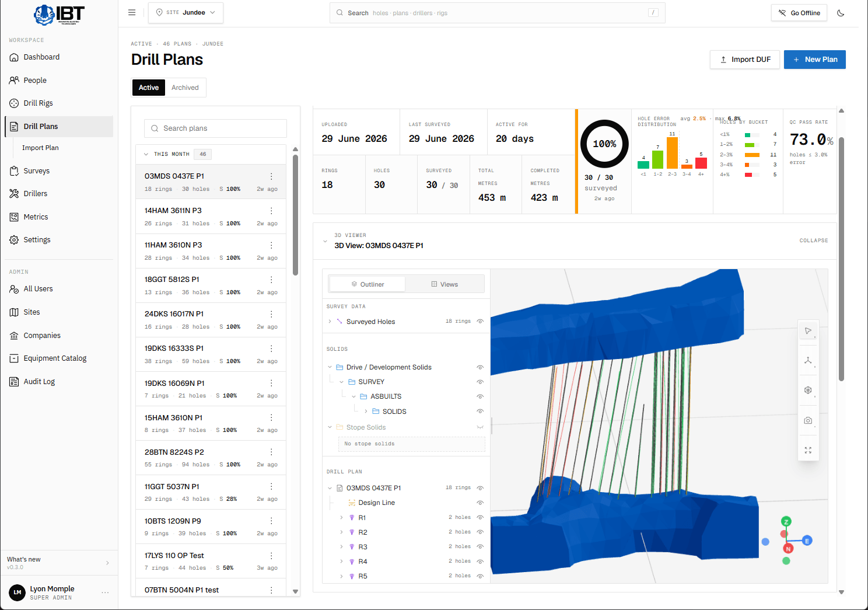The height and width of the screenshot is (610, 868).
Task: Toggle visibility of Drive / Development Solids
Action: pyautogui.click(x=480, y=367)
